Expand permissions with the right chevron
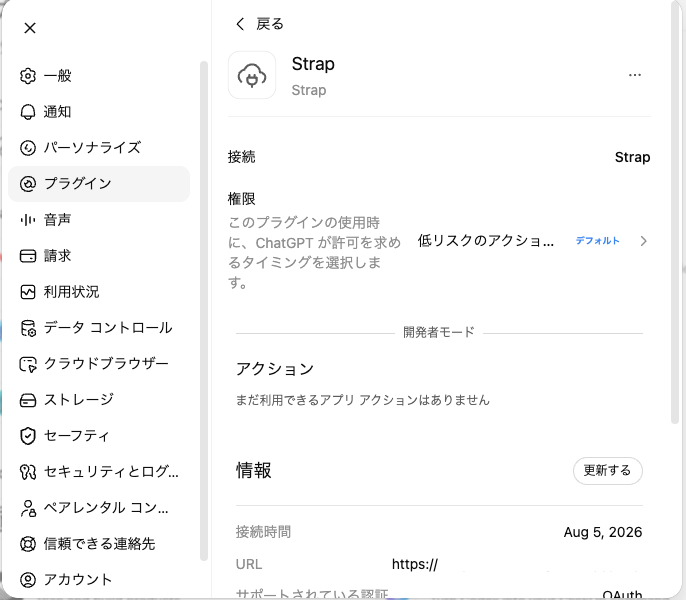This screenshot has height=600, width=686. point(643,241)
